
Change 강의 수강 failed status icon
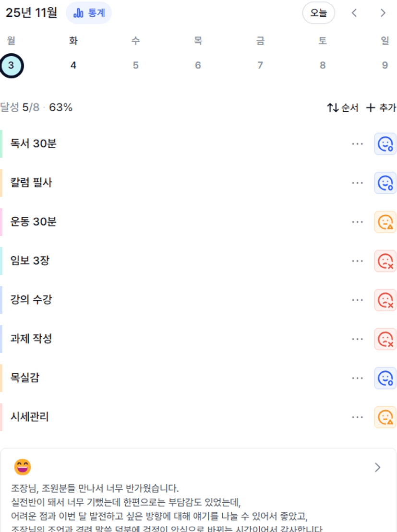point(385,300)
